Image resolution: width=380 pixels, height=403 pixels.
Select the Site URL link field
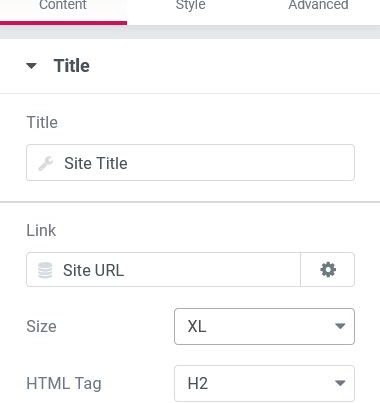tap(163, 269)
